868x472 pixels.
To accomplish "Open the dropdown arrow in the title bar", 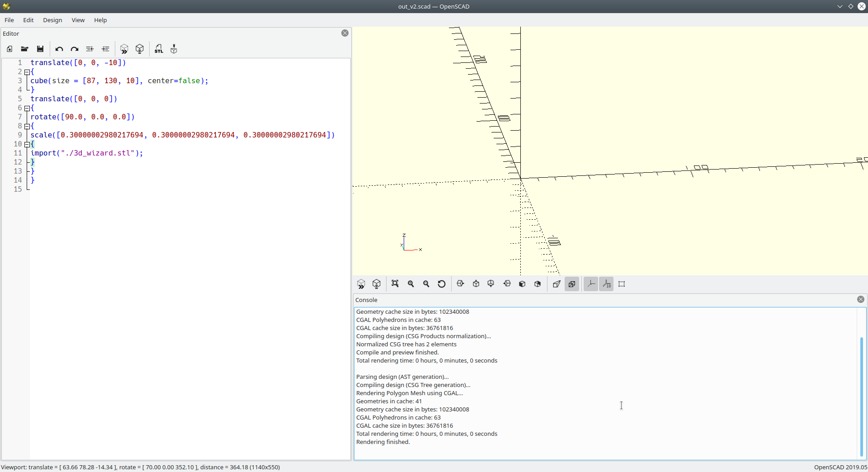I will coord(840,6).
